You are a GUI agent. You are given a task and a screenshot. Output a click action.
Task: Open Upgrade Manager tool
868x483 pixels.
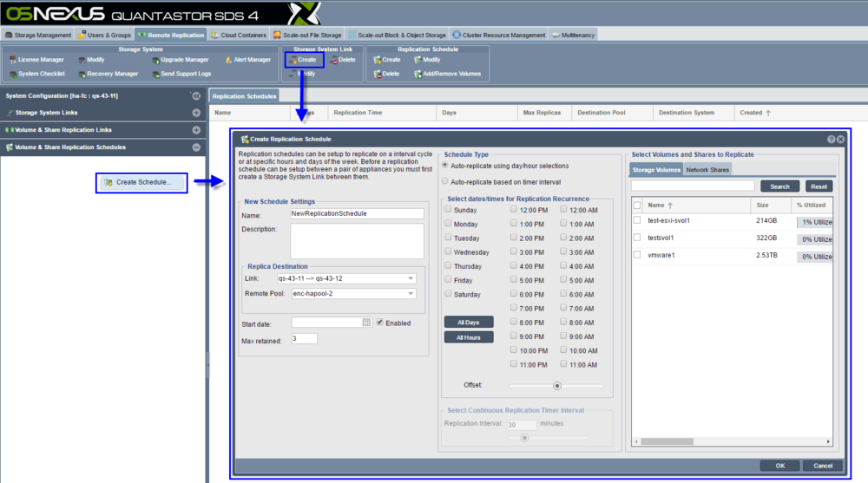click(x=180, y=60)
